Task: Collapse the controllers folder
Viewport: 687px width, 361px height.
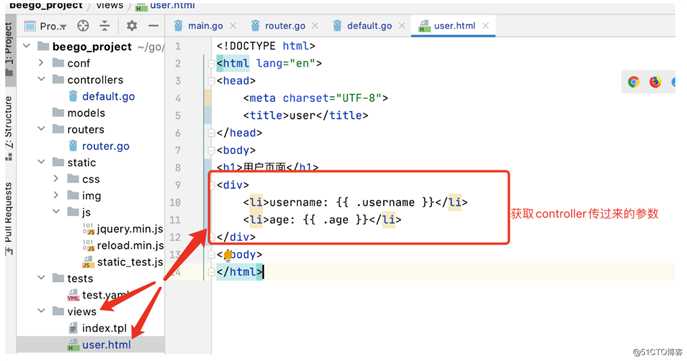Action: 41,79
